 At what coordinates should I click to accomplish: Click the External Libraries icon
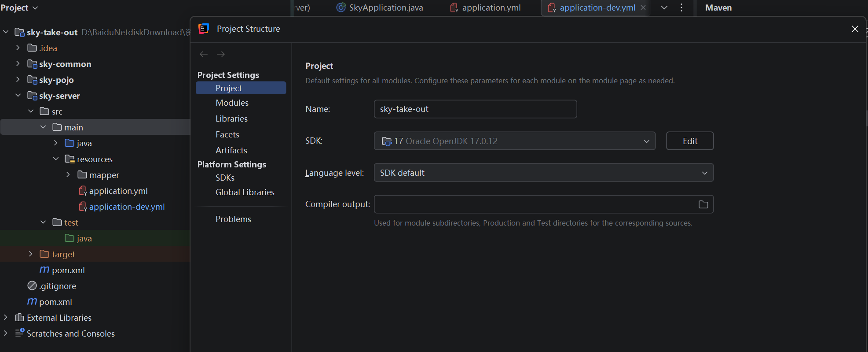point(20,317)
